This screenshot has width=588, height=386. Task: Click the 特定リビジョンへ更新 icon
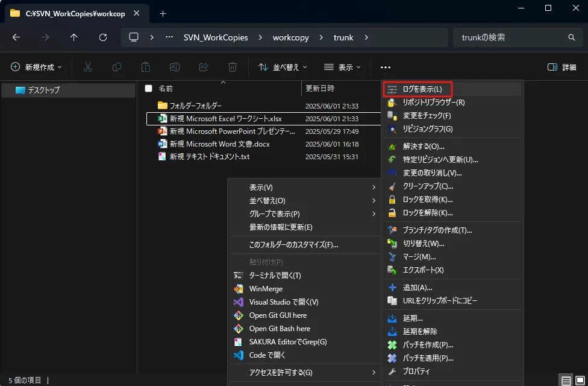tap(392, 160)
